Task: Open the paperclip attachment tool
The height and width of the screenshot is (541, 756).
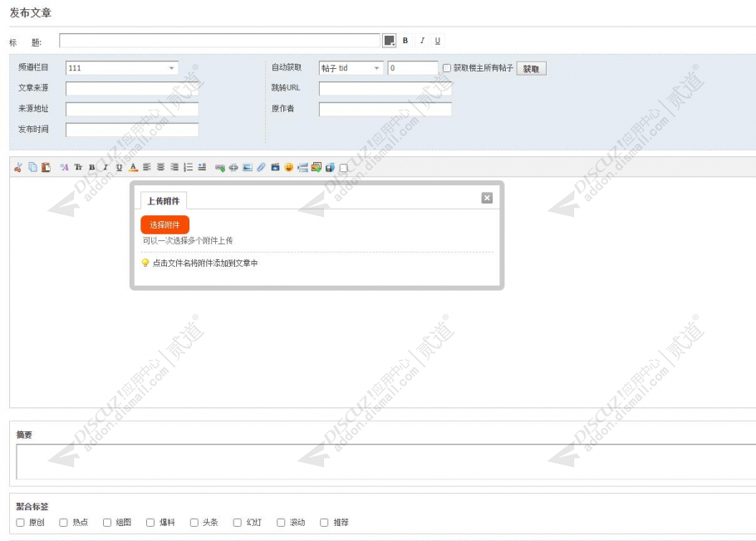Action: 261,167
